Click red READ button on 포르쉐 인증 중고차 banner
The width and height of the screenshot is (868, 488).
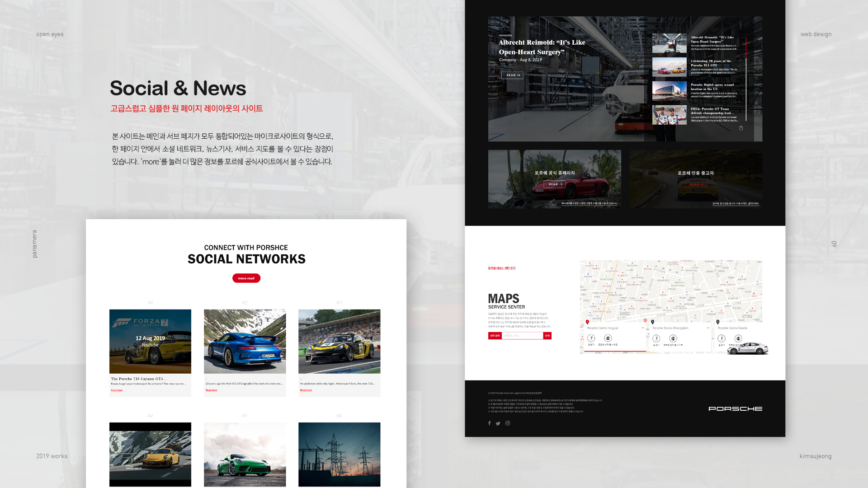pos(696,184)
